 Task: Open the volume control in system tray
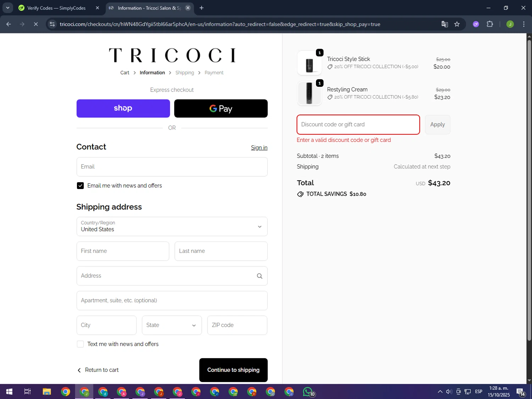449,392
